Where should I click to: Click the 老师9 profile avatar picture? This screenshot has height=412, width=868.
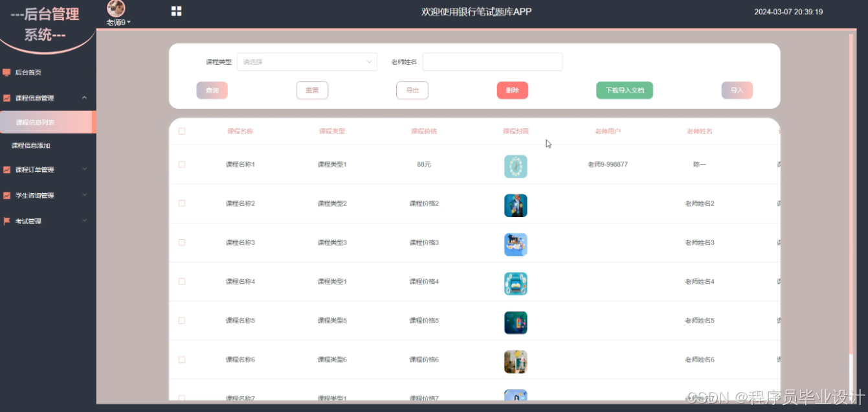point(115,8)
